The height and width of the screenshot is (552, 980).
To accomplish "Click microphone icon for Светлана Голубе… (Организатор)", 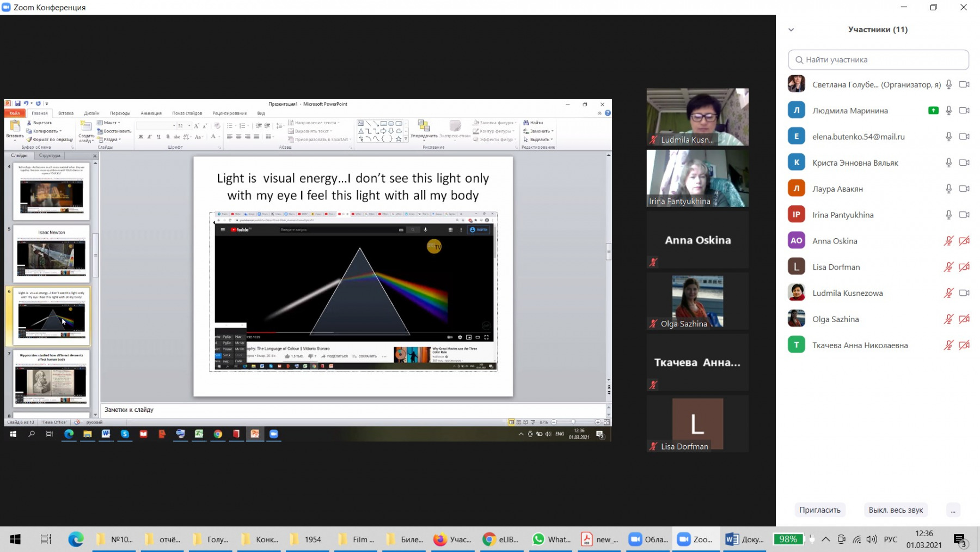I will pos(948,84).
